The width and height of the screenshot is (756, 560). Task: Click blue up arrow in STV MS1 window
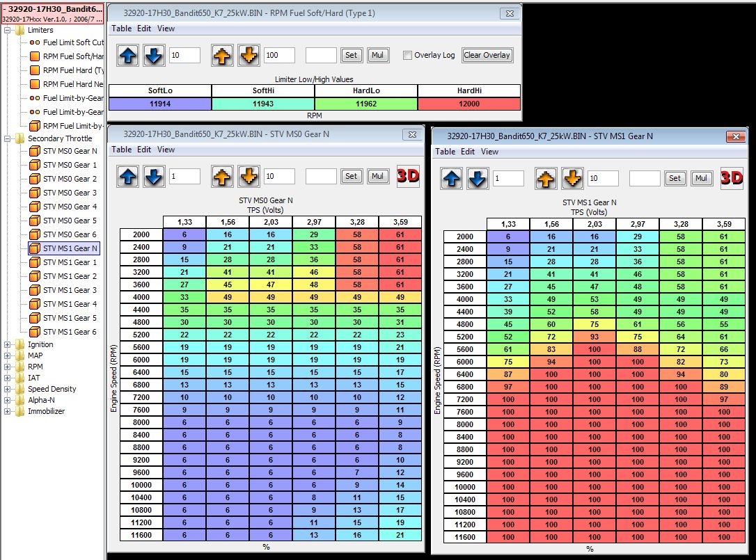click(452, 179)
